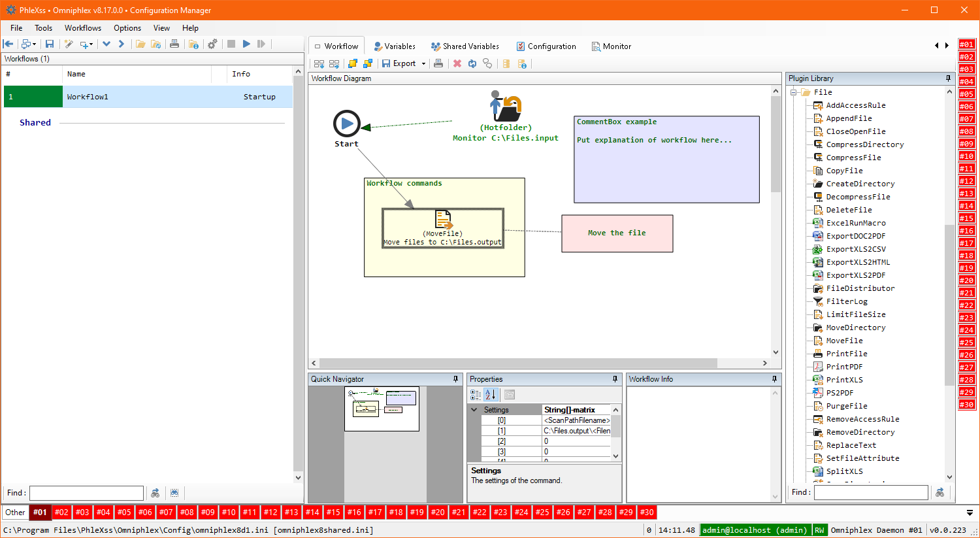Collapse the File node in Plugin Library
This screenshot has height=538, width=980.
(x=794, y=92)
